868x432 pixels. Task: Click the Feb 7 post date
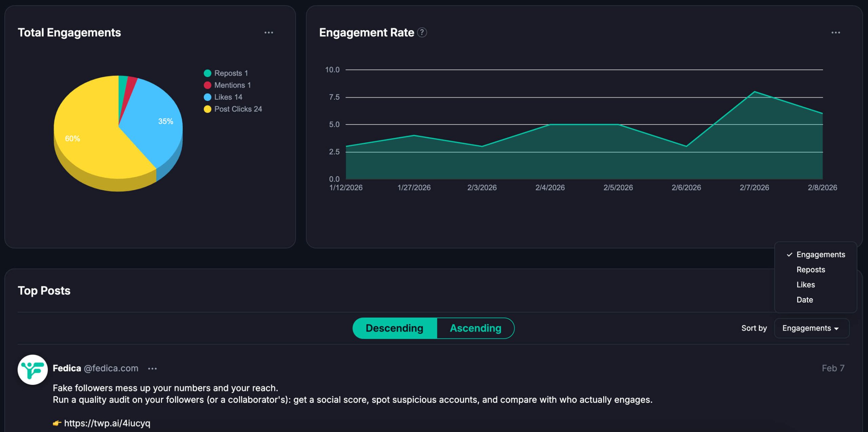832,368
